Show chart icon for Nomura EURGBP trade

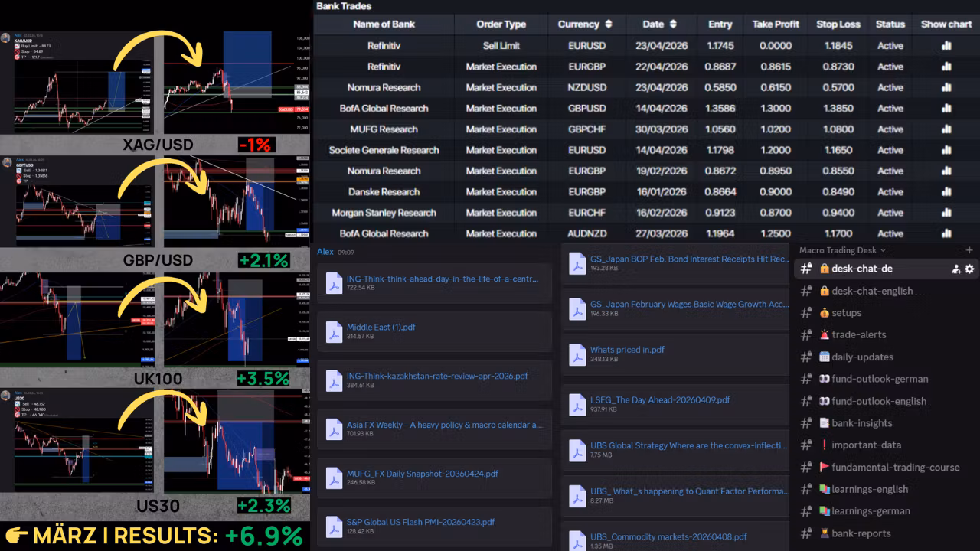[946, 171]
